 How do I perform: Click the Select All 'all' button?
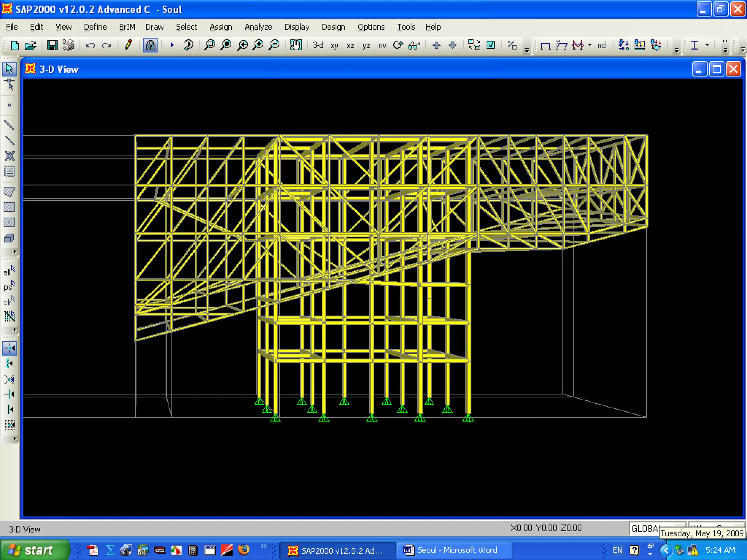[x=9, y=271]
